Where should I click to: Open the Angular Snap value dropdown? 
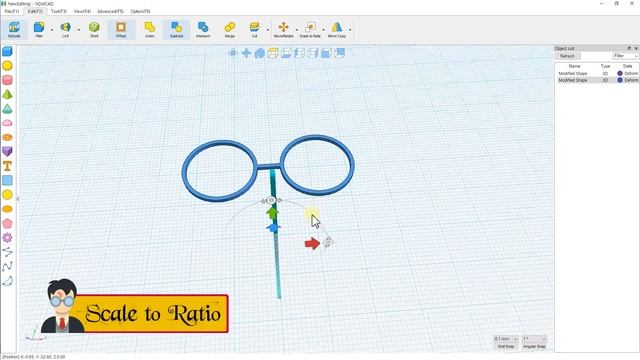(x=534, y=339)
